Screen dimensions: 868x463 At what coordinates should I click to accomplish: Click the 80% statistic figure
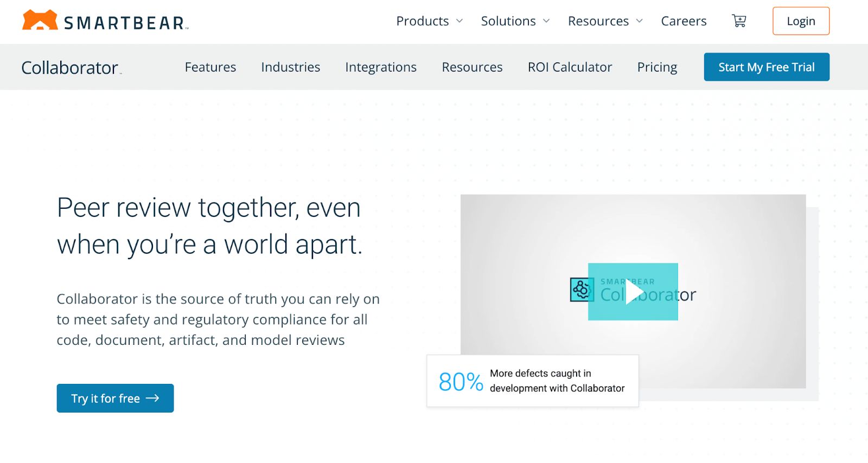tap(461, 382)
